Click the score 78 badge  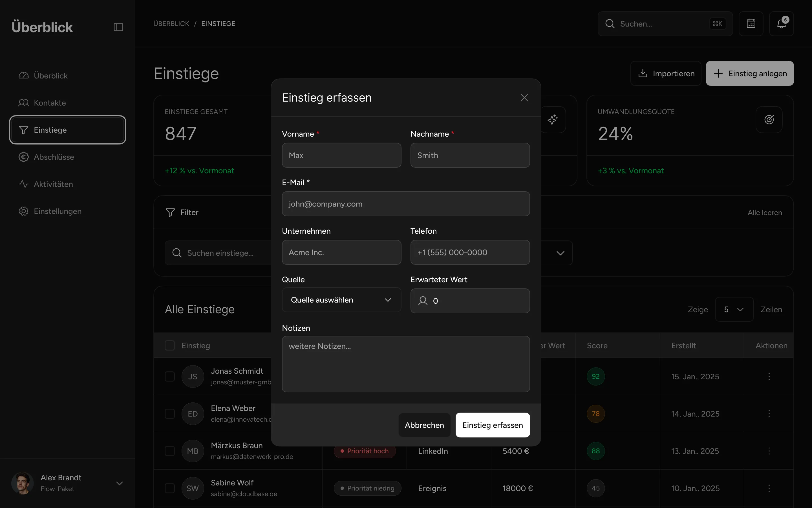595,413
